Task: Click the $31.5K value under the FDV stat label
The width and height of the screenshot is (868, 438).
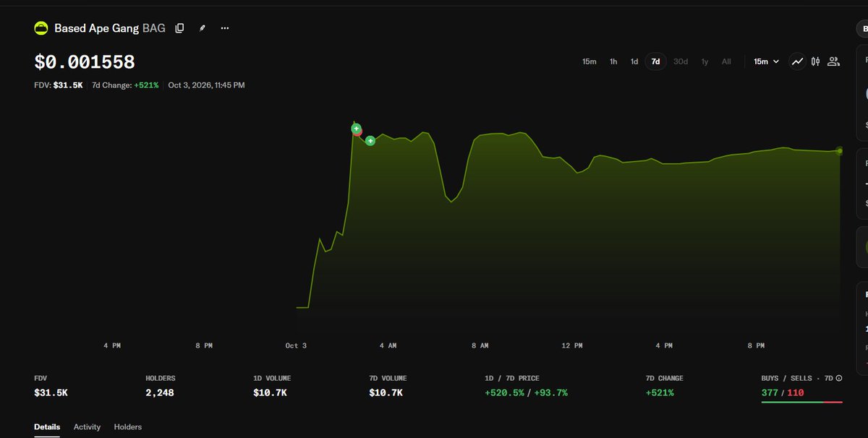Action: pos(51,393)
